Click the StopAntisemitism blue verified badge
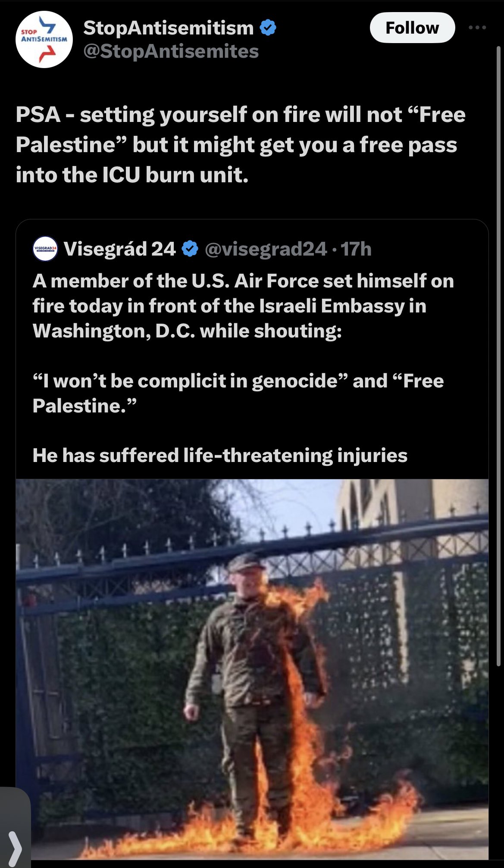Image resolution: width=504 pixels, height=868 pixels. click(x=268, y=28)
